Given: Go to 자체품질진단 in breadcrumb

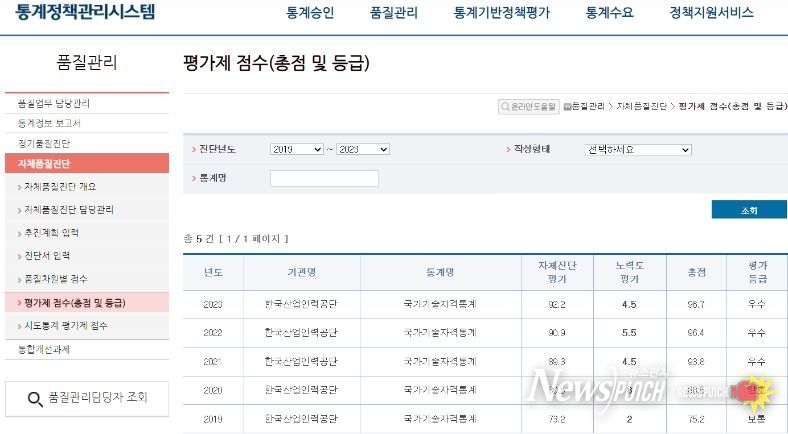Looking at the screenshot, I should coord(641,106).
